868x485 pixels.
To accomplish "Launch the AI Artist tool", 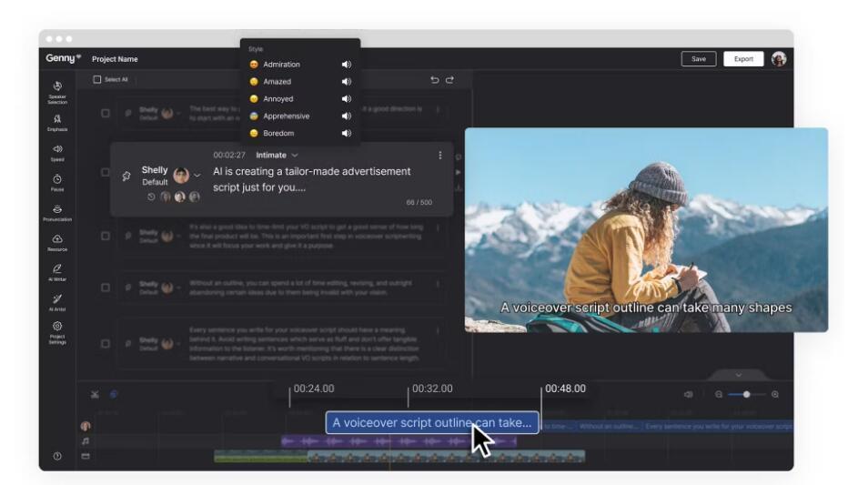I will coord(57,302).
